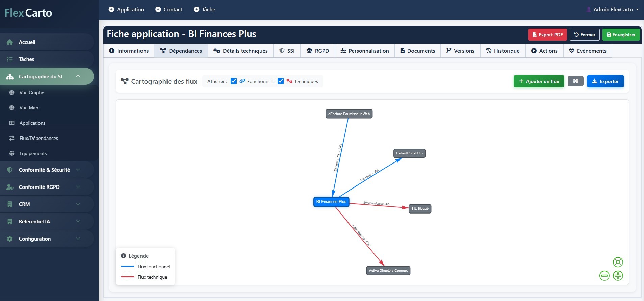Click the Active Directory Connect node
644x301 pixels.
tap(388, 271)
